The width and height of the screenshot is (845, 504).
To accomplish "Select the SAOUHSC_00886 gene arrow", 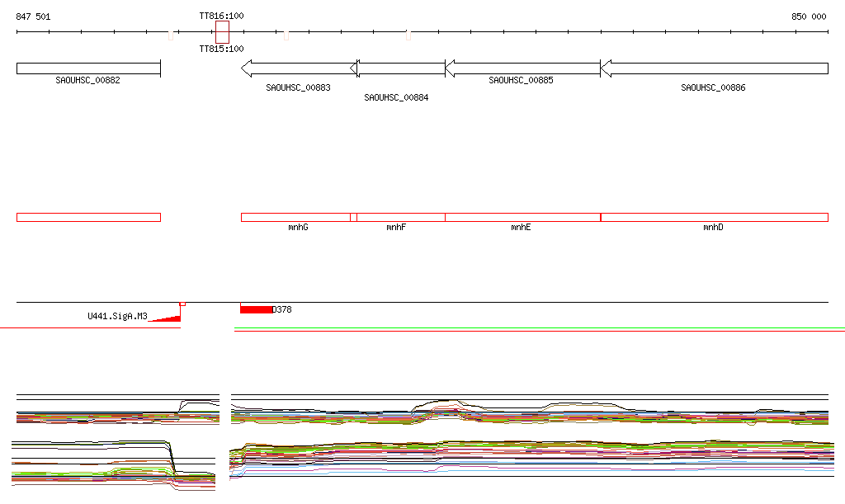I will (714, 68).
